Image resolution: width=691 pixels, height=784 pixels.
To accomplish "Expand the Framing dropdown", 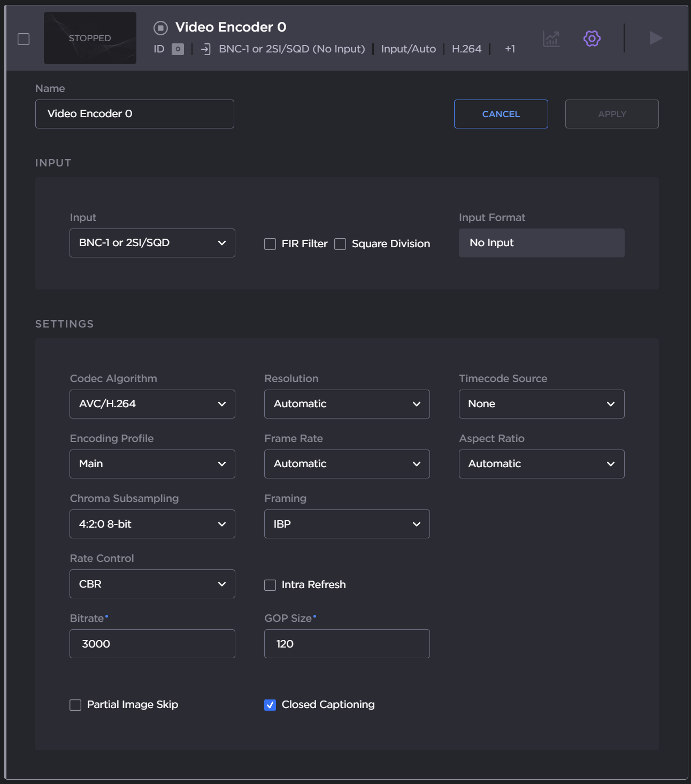I will (347, 524).
